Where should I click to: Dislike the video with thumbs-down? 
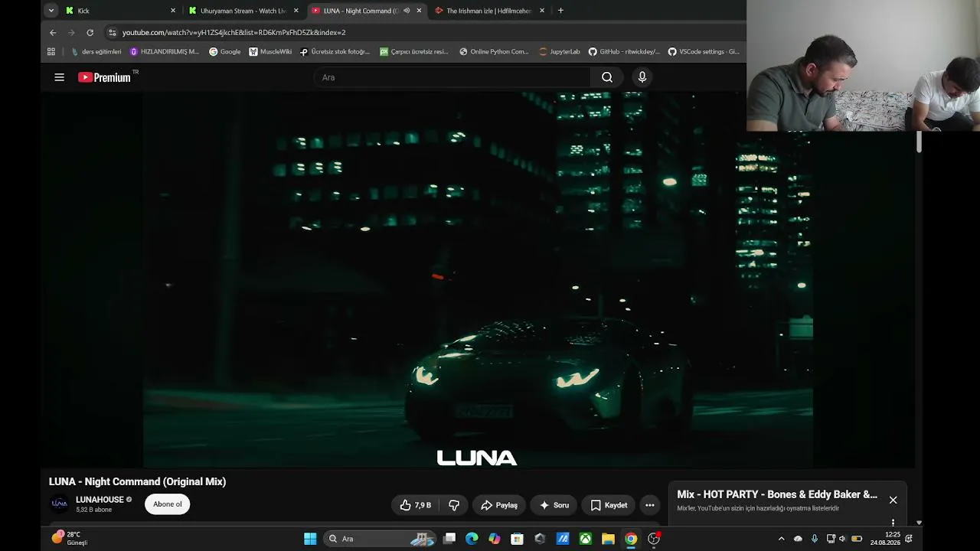454,505
